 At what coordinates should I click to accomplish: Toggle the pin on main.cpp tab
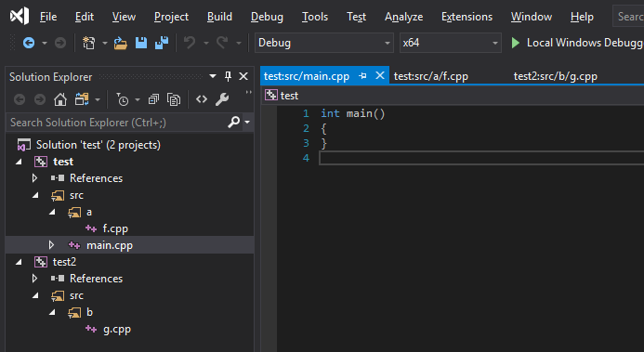point(362,76)
